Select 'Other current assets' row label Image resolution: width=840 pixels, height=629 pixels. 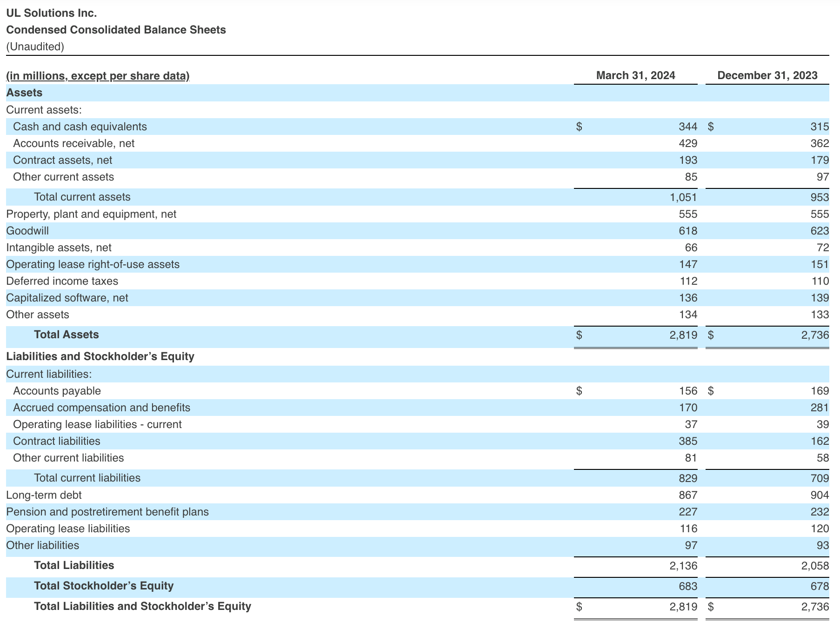click(64, 177)
